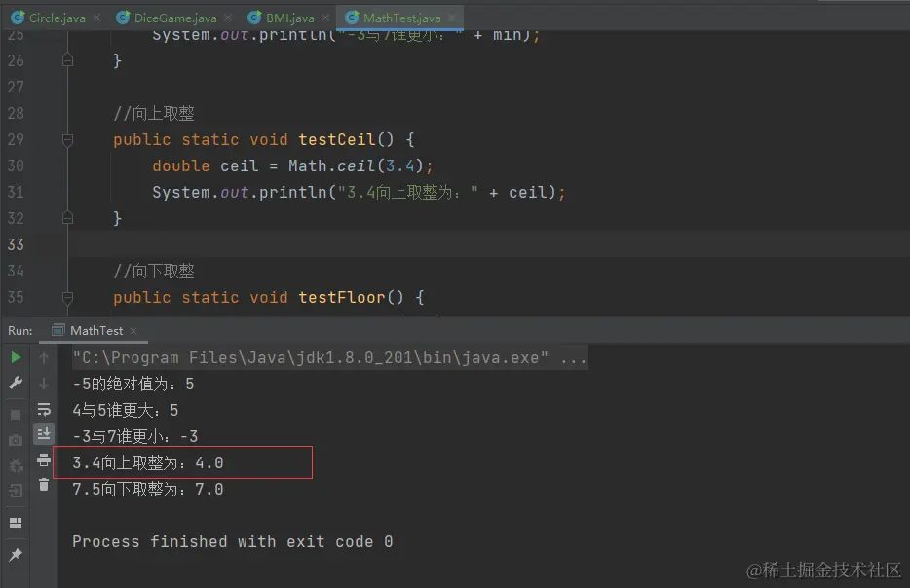Close the MathTest.java editor tab
The height and width of the screenshot is (588, 910).
click(x=452, y=18)
